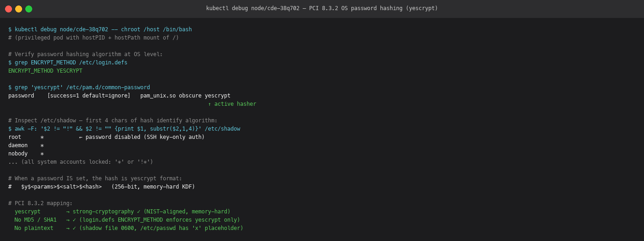Click the daemon account output row
The width and height of the screenshot is (644, 241).
click(26, 145)
